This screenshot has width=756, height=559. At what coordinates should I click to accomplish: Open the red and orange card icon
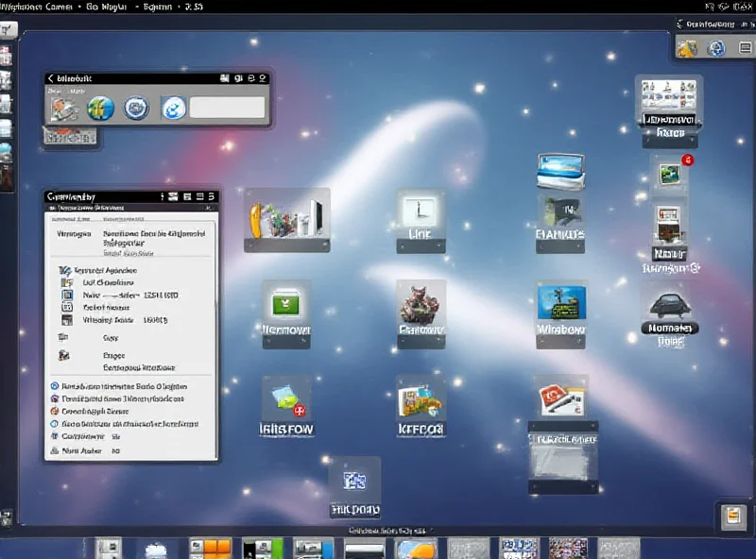click(x=561, y=400)
